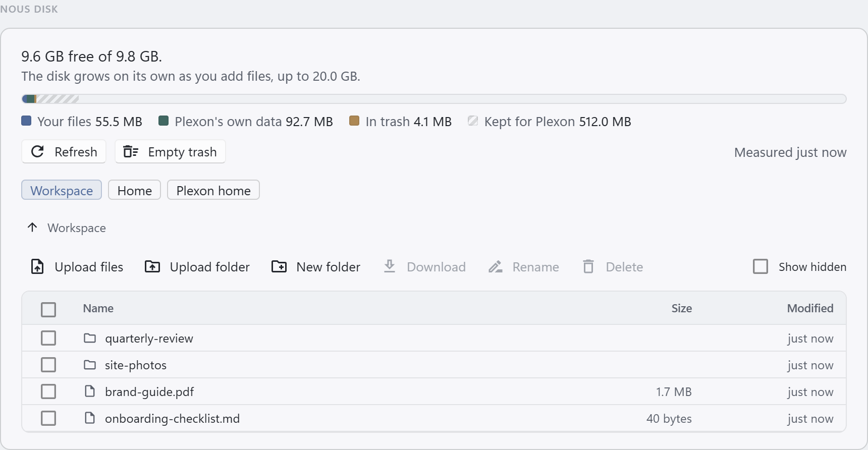
Task: Click the Modified column header
Action: pos(810,308)
